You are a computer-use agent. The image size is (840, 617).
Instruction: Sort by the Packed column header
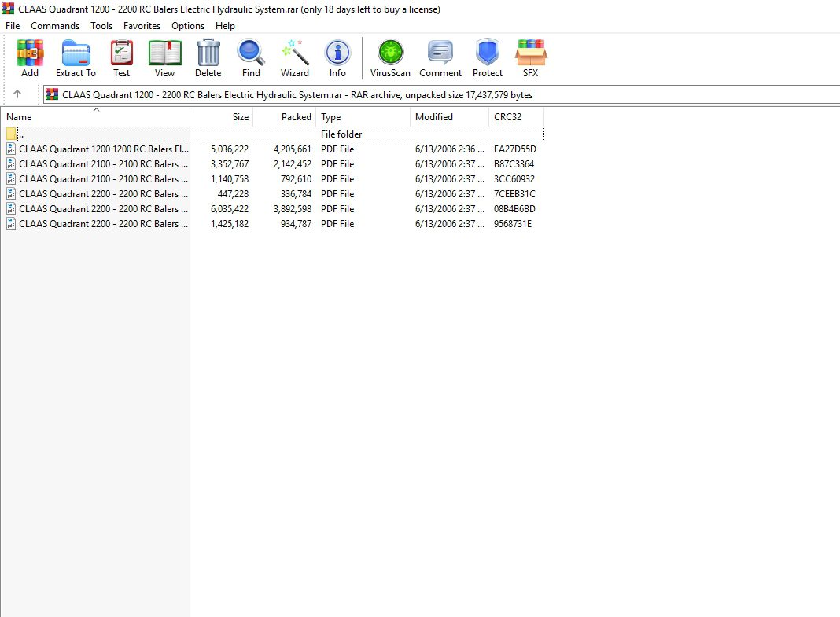285,116
